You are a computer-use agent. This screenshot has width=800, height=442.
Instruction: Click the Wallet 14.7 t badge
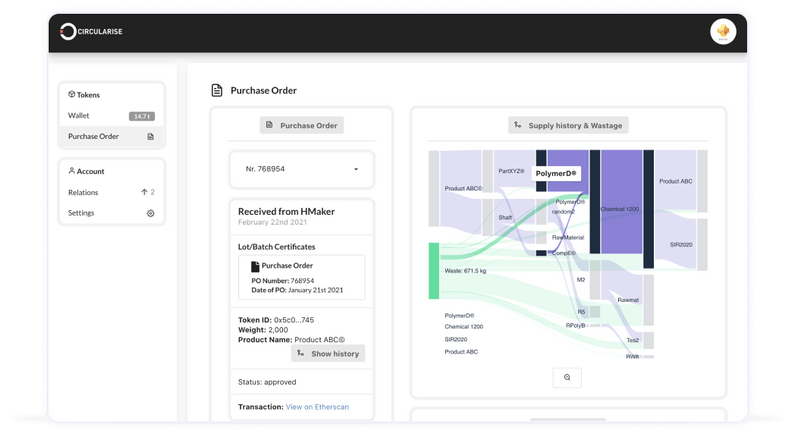tap(141, 116)
